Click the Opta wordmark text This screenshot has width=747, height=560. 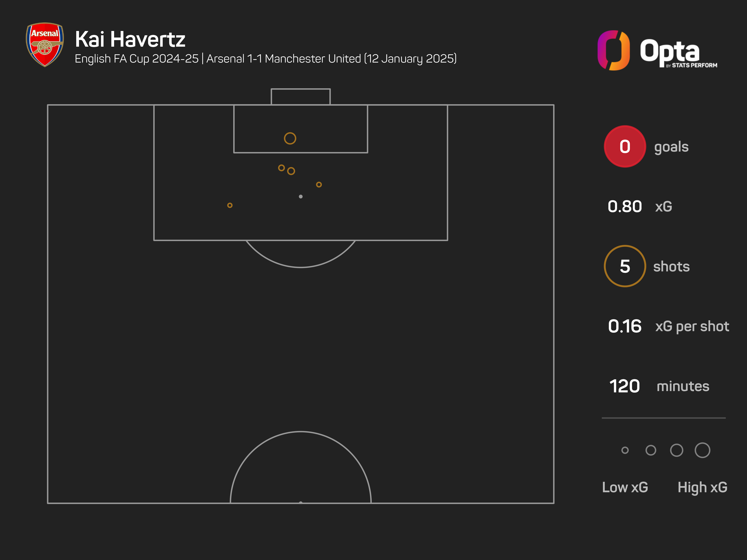coord(670,51)
